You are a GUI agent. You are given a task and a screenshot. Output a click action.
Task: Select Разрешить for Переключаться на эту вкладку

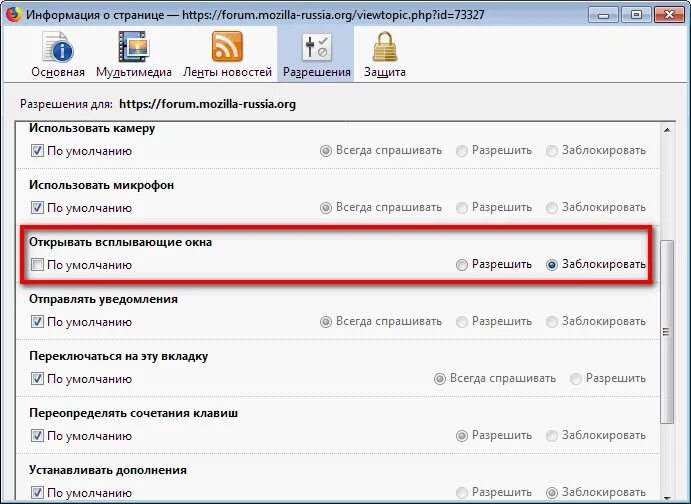pos(575,379)
